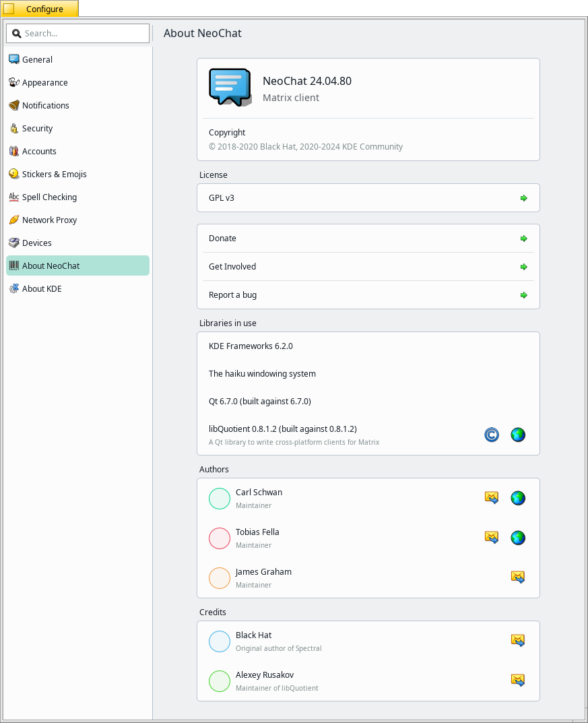
Task: Email Alexey Rusakov via envelope icon
Action: coord(517,681)
